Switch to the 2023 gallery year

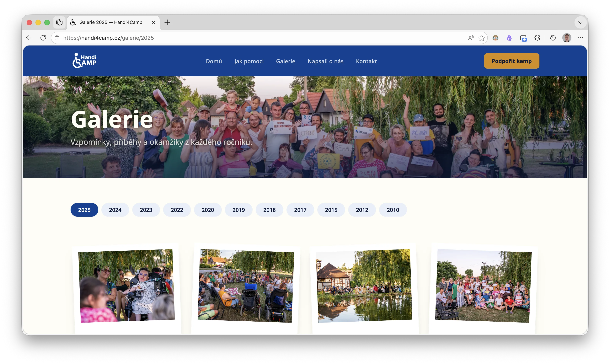tap(146, 210)
